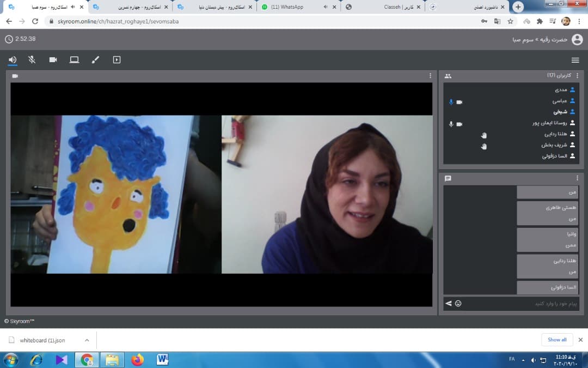
Task: Open the video panel three-dot options
Action: [430, 76]
